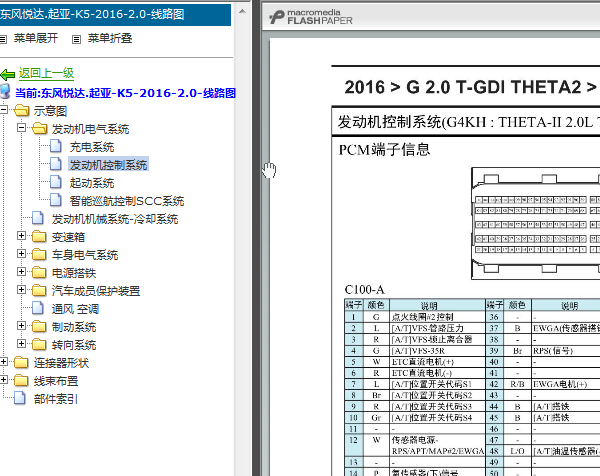Click the 示意图 folder icon

coord(21,111)
